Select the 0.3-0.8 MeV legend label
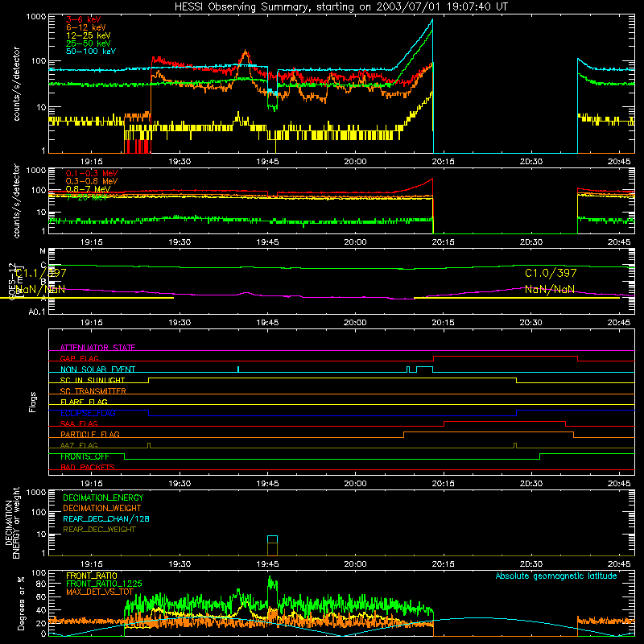 [92, 181]
